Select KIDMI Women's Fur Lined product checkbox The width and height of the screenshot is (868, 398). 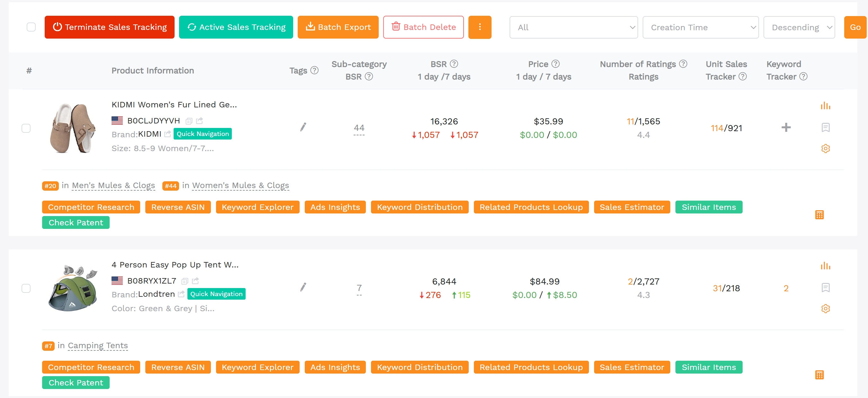click(26, 128)
